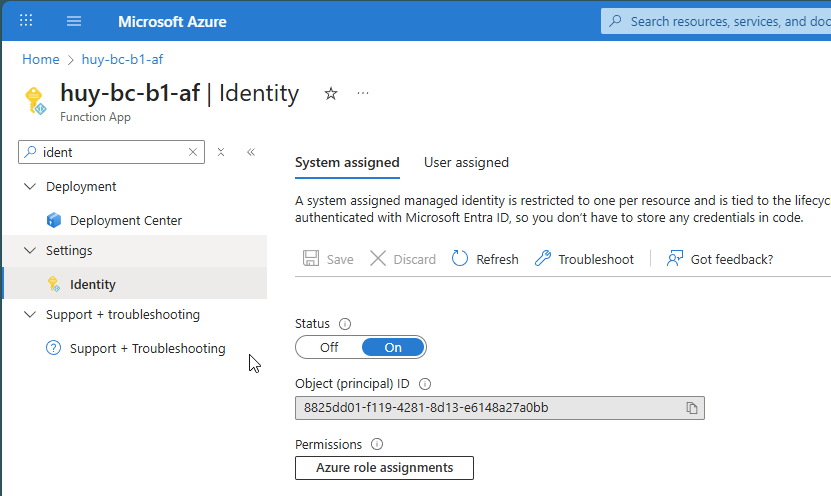Click the Deployment Center cube icon
Screen dimensions: 831x496
coord(54,220)
